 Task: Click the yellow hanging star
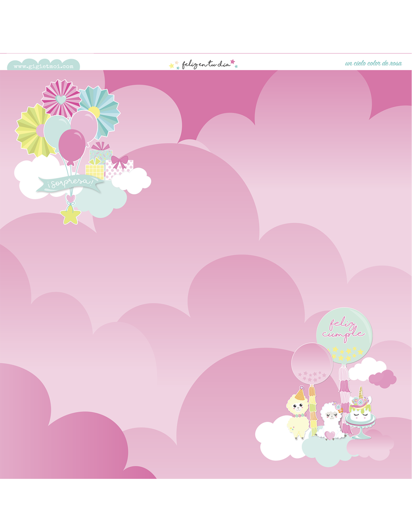70,216
